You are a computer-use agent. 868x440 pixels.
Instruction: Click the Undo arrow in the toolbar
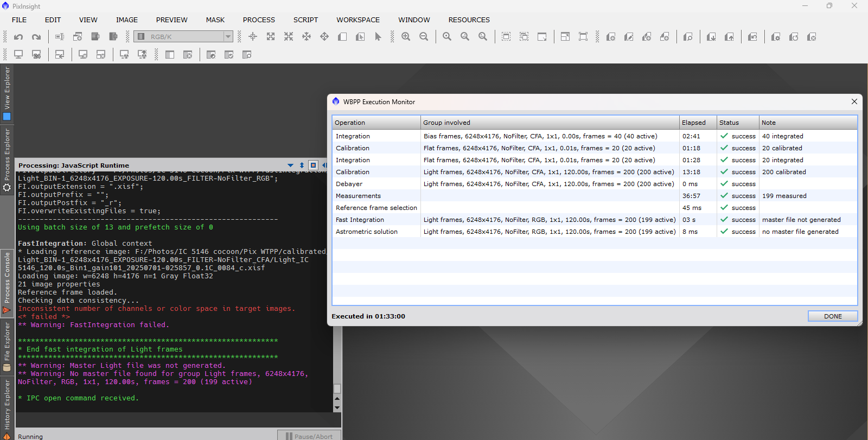click(18, 37)
